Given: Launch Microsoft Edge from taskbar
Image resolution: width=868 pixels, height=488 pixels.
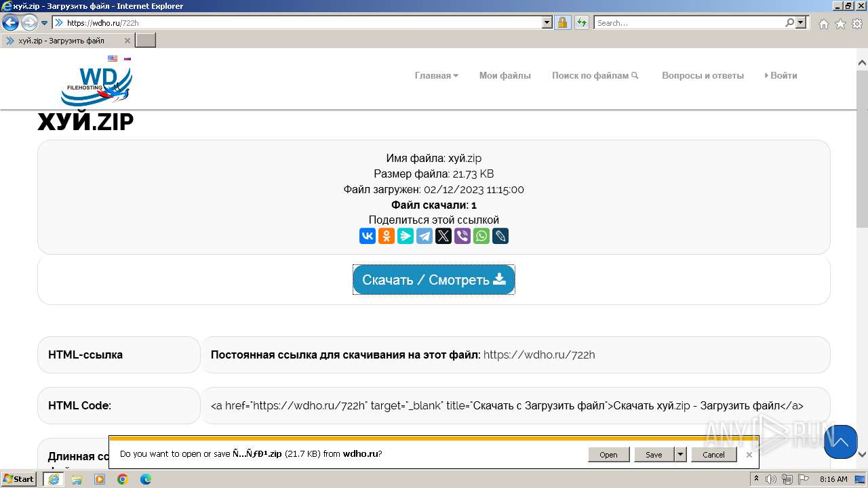Looking at the screenshot, I should [x=146, y=479].
